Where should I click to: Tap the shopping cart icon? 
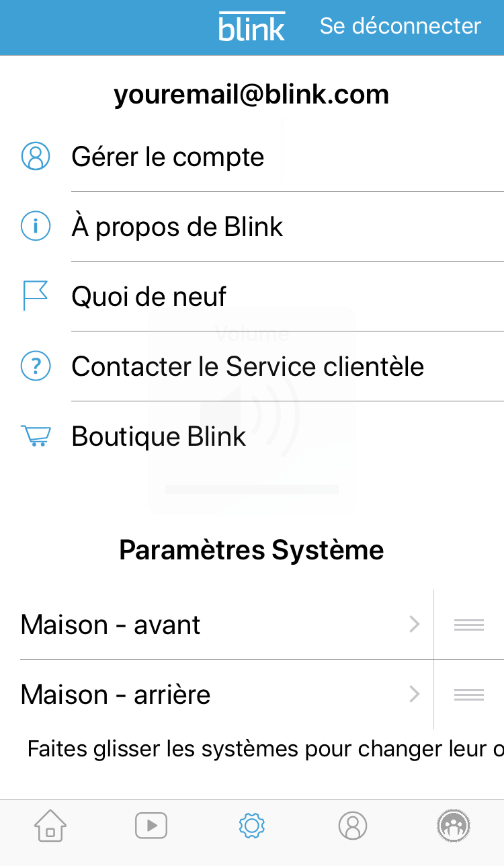tap(36, 436)
